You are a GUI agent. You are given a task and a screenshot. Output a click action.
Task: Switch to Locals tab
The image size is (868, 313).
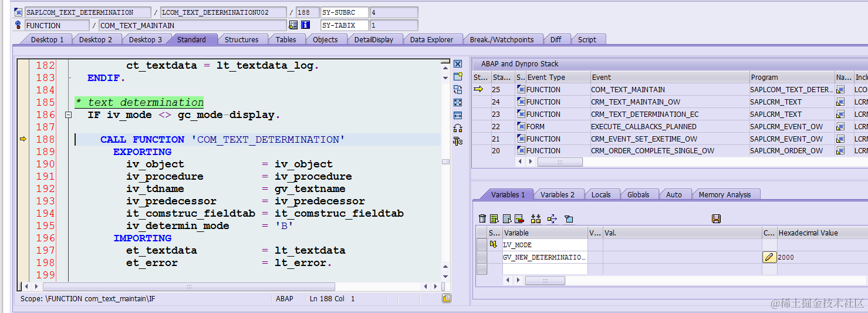[600, 194]
